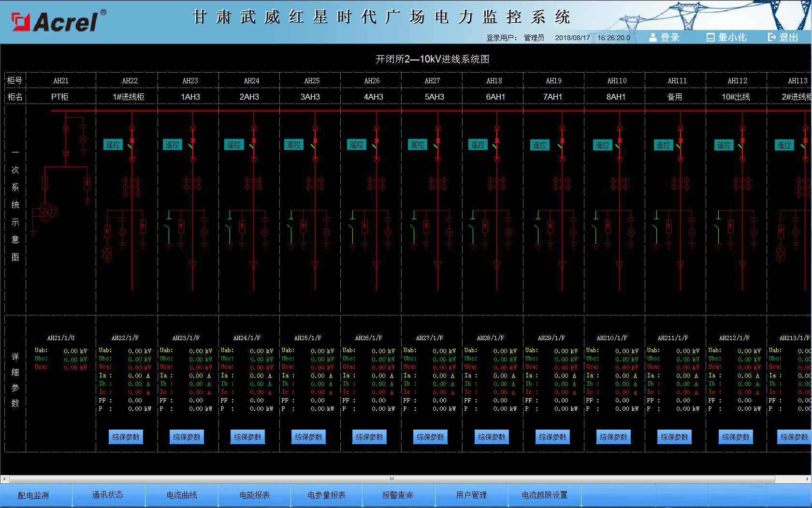812x508 pixels.
Task: Click the voltage transformer symbol in AH22 cabinet
Action: point(107,254)
